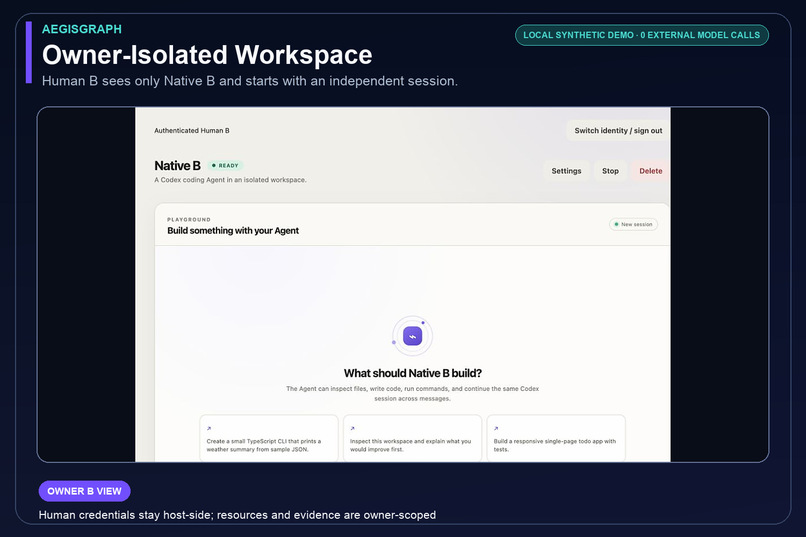Click the New session badge

click(x=633, y=225)
